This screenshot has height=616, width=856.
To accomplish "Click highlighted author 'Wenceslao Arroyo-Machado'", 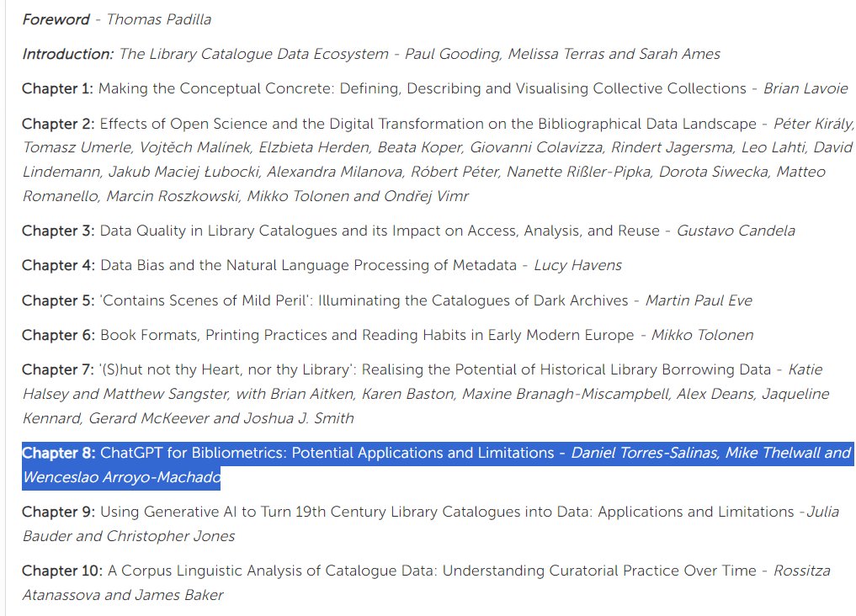I will pos(122,477).
